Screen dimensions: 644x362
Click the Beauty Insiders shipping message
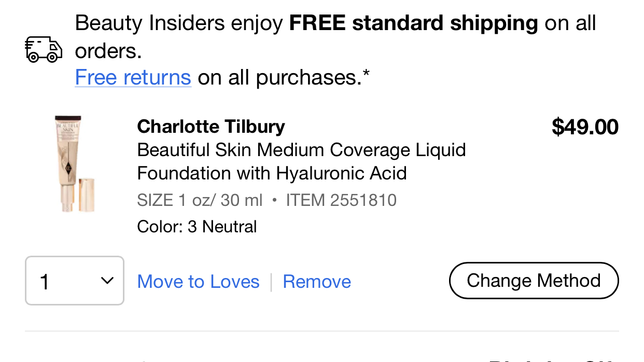click(335, 37)
